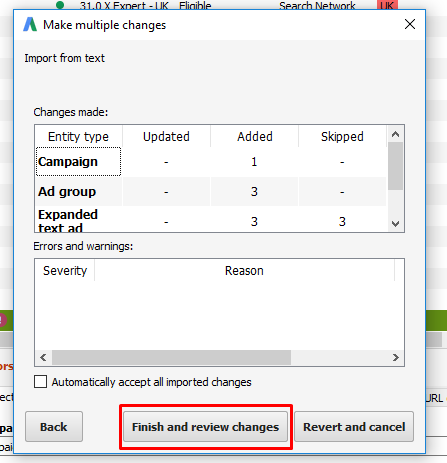Click the errors list right scroll arrow

coord(396,357)
